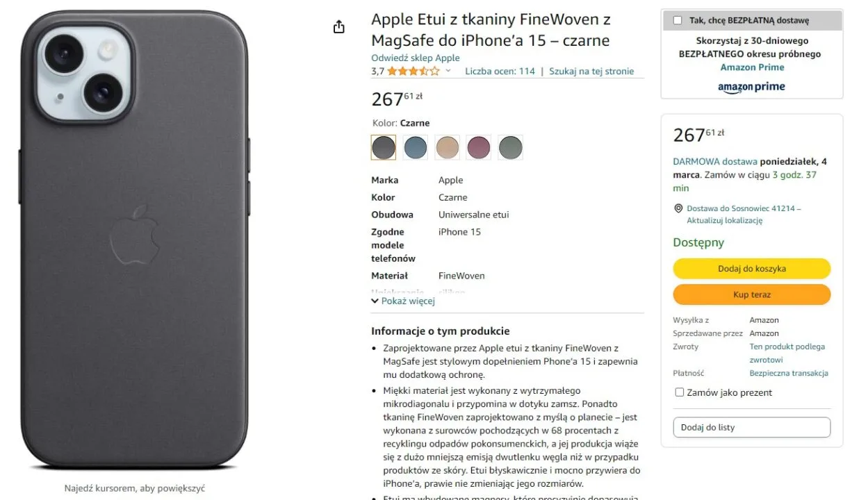Select the black color swatch

tap(384, 147)
